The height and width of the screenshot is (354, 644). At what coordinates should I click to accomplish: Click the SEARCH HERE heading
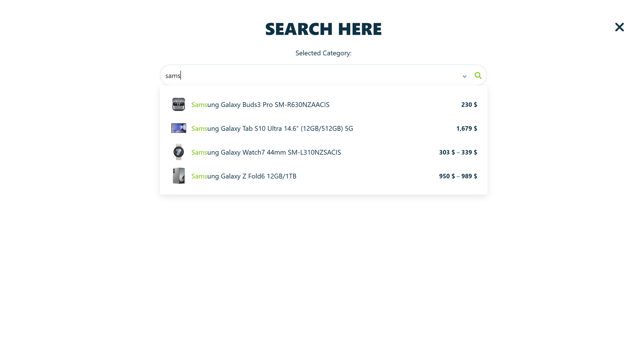(x=323, y=29)
